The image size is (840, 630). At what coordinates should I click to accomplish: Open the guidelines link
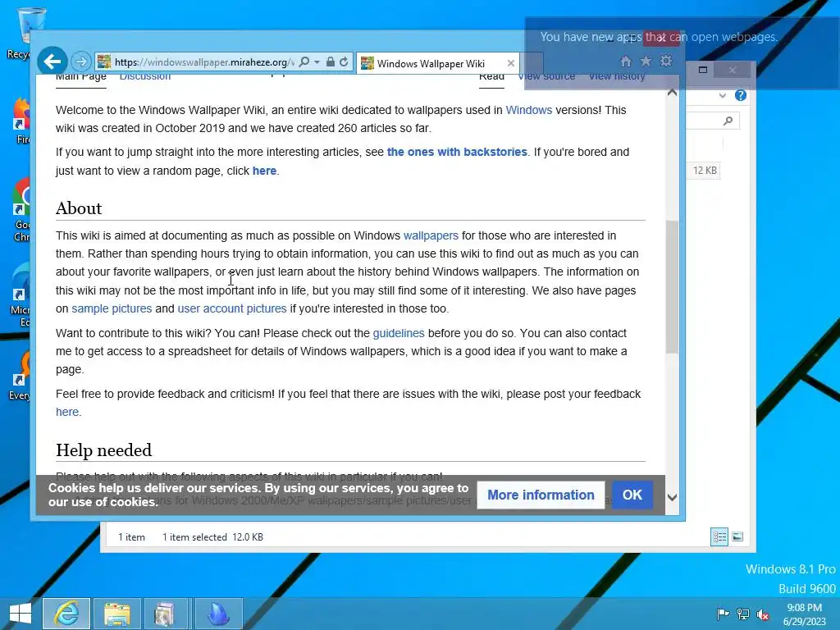pyautogui.click(x=399, y=333)
